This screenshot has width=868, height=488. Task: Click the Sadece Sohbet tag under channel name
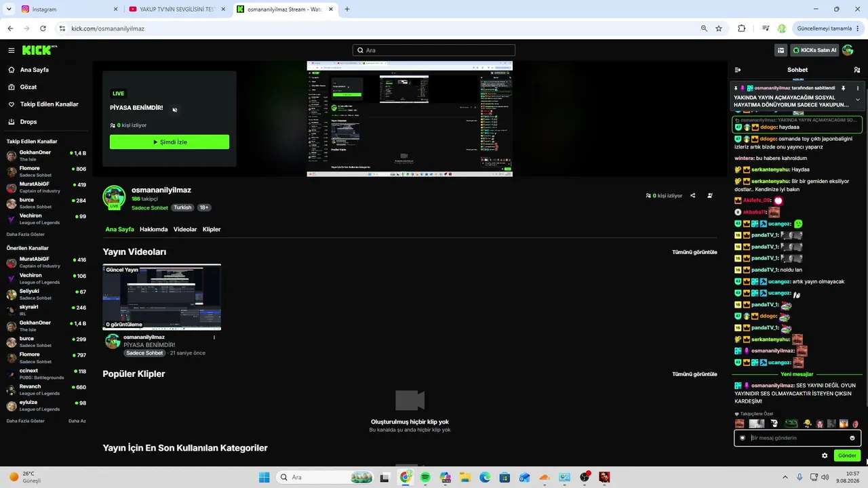tap(150, 207)
